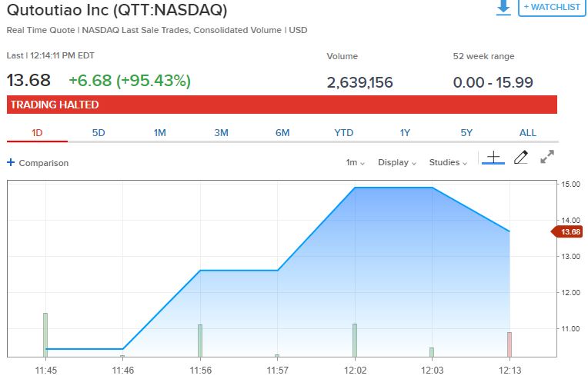Switch to the YTD tab
This screenshot has width=588, height=379.
(344, 132)
